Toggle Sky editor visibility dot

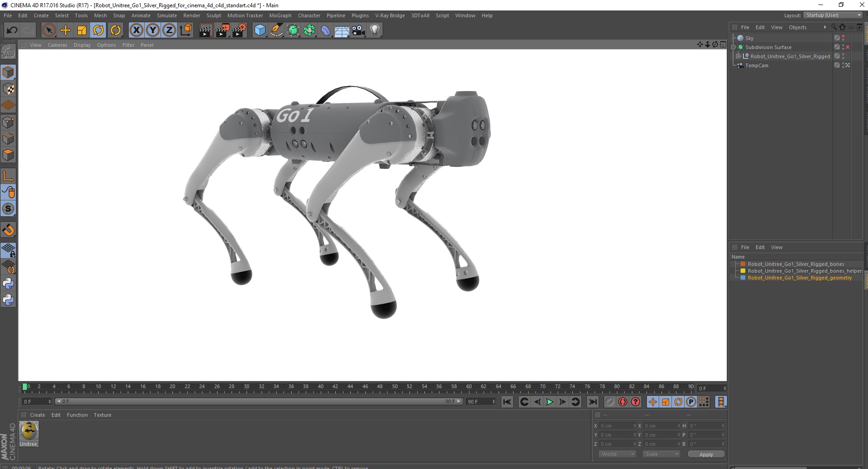[x=843, y=36]
